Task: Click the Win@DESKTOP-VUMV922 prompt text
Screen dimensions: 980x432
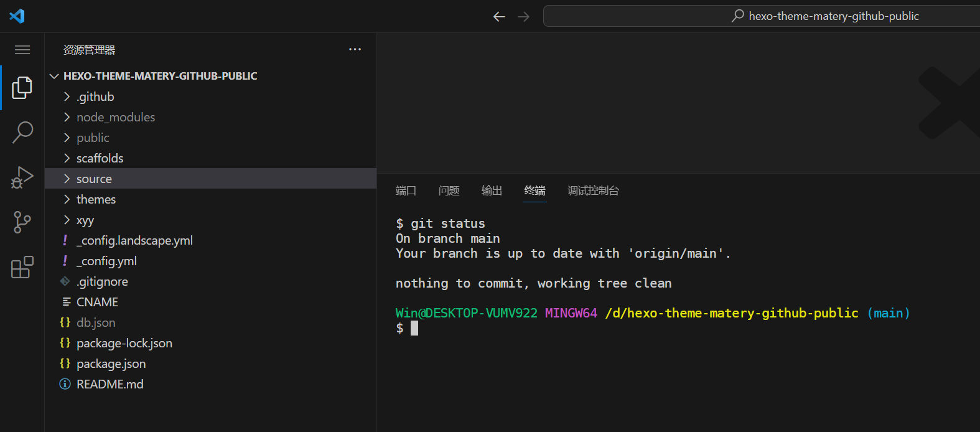Action: click(467, 313)
